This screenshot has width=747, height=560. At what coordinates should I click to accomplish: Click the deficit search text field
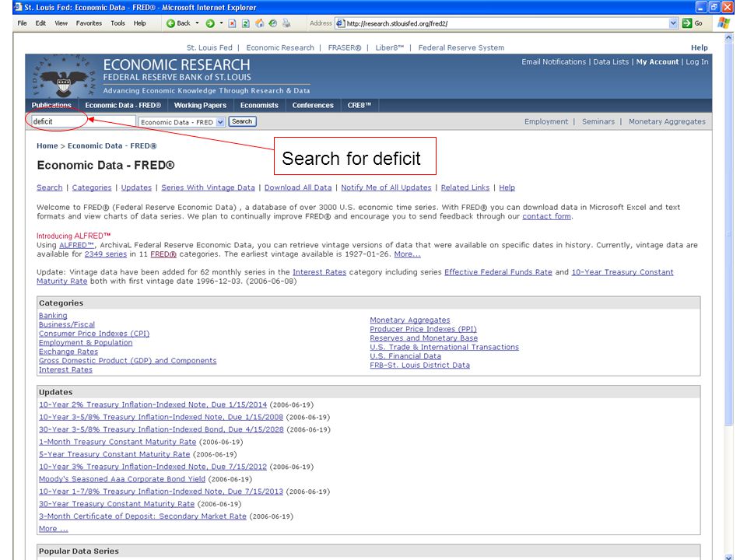[83, 121]
